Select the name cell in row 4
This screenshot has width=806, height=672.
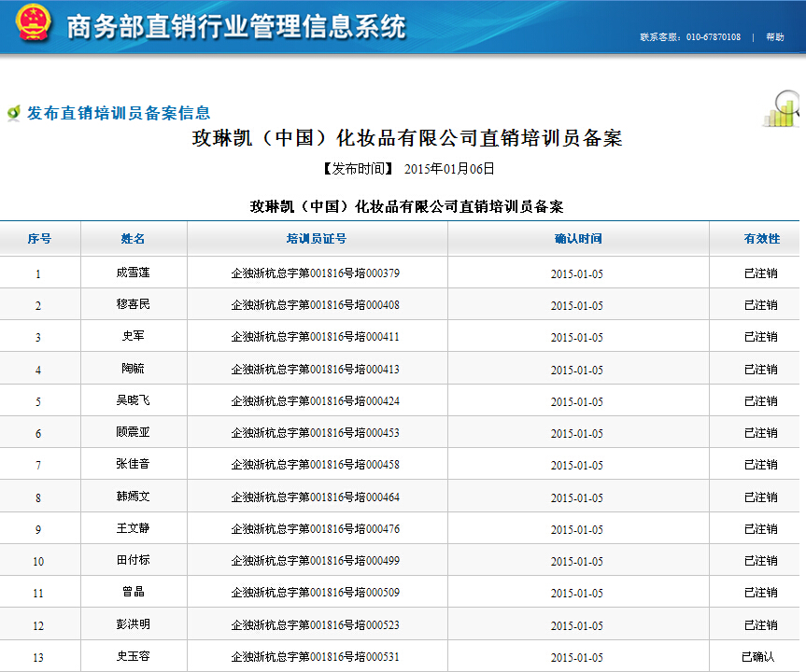134,369
